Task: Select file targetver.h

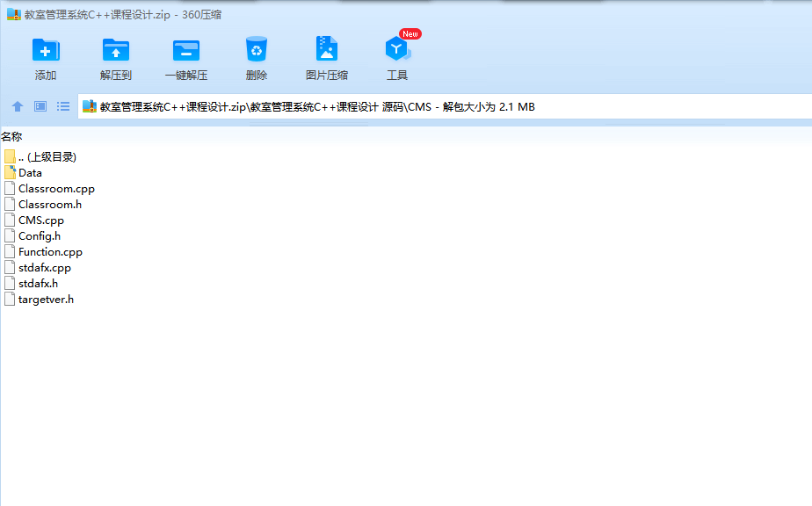Action: point(40,300)
